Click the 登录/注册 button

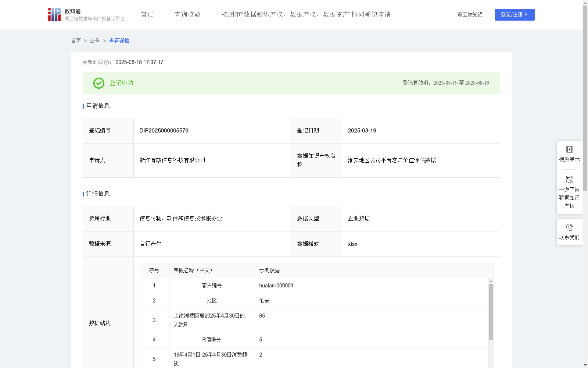(x=514, y=15)
